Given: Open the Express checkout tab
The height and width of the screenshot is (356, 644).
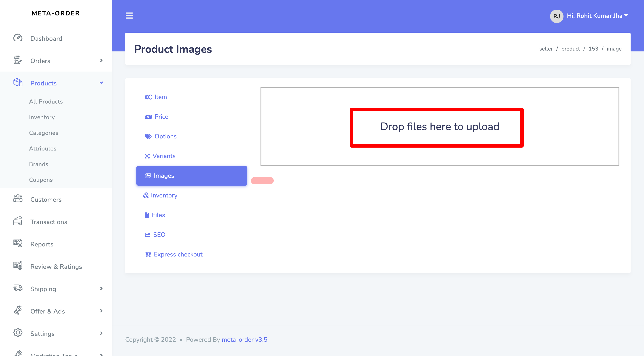Looking at the screenshot, I should [x=178, y=254].
